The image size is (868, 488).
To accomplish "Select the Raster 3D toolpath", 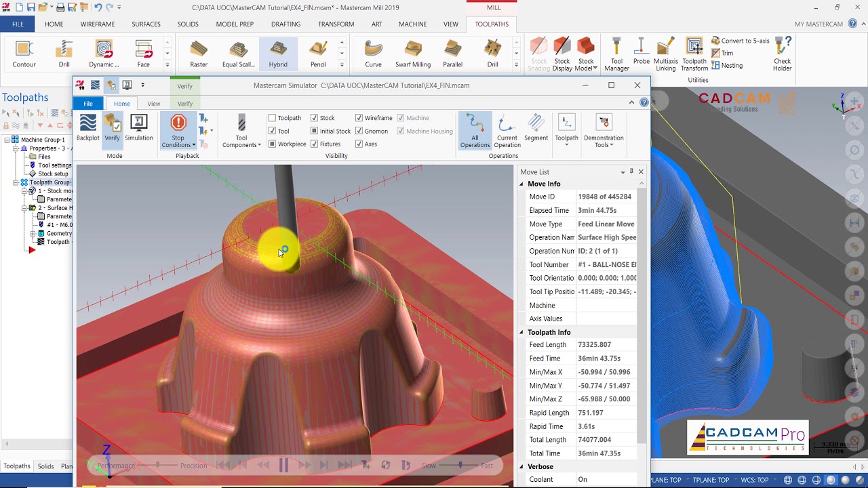I will pos(199,54).
